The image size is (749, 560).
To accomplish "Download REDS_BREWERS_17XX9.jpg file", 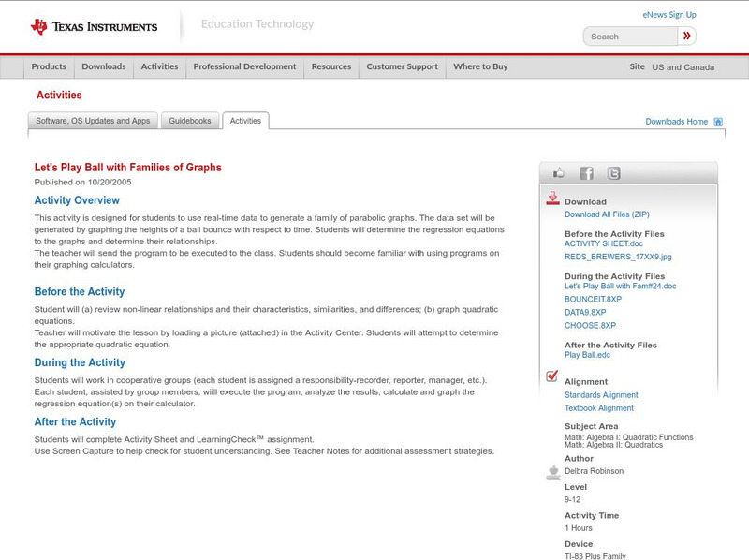I will coord(618,257).
